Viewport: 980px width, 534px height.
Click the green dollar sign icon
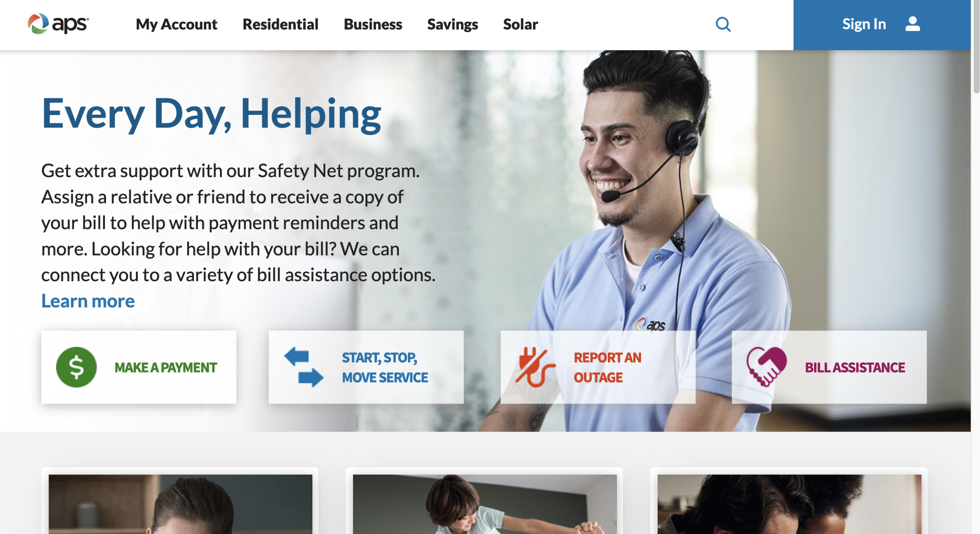(x=76, y=367)
